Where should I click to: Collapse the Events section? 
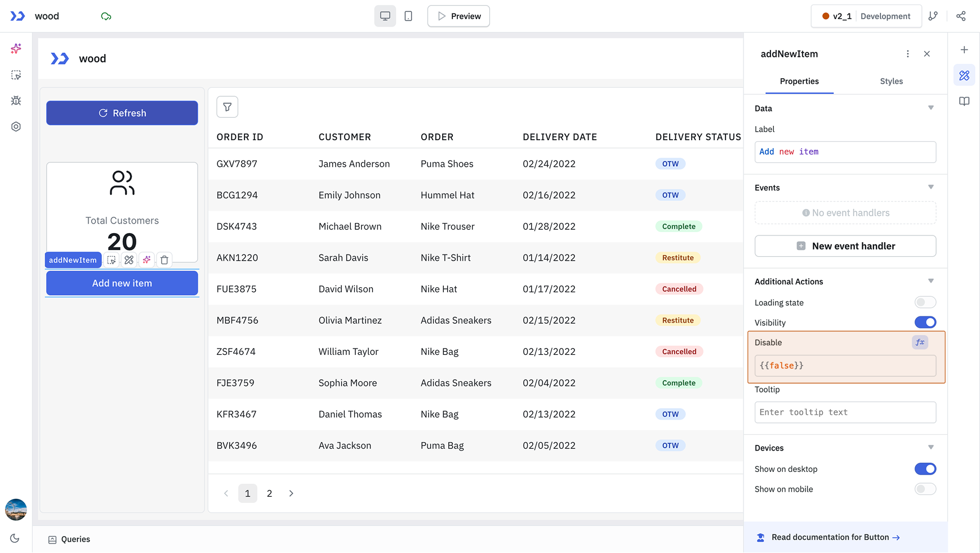(x=930, y=188)
